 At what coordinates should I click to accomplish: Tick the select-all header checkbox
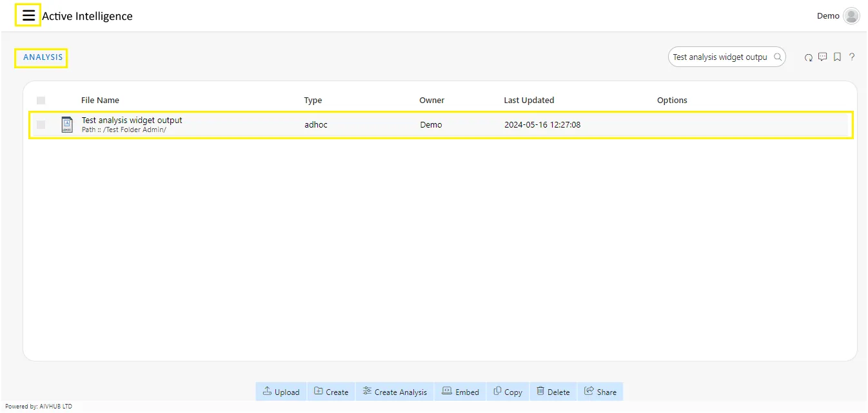click(41, 100)
